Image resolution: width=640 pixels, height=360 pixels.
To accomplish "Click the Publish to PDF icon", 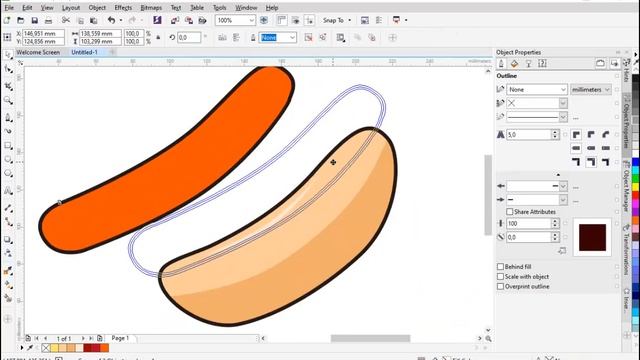I will (202, 20).
